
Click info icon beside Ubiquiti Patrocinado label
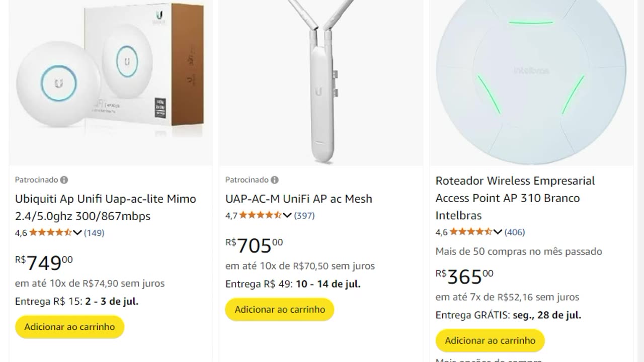(x=64, y=180)
